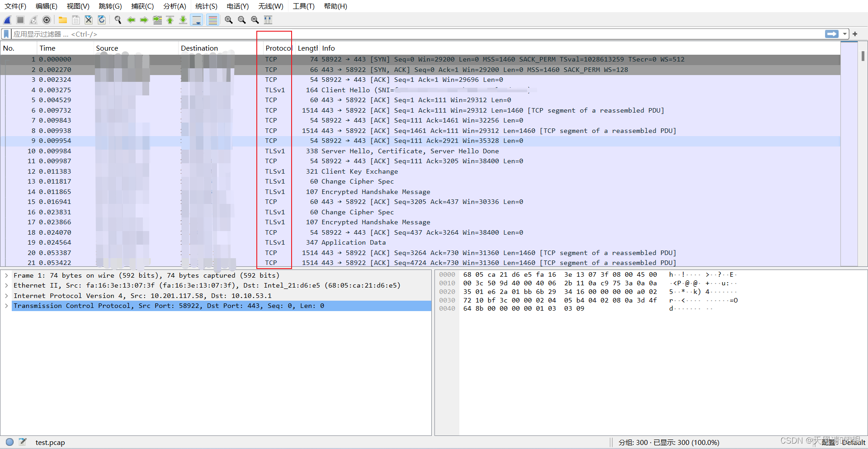This screenshot has height=449, width=868.
Task: Open a capture file with folder icon
Action: coord(63,20)
